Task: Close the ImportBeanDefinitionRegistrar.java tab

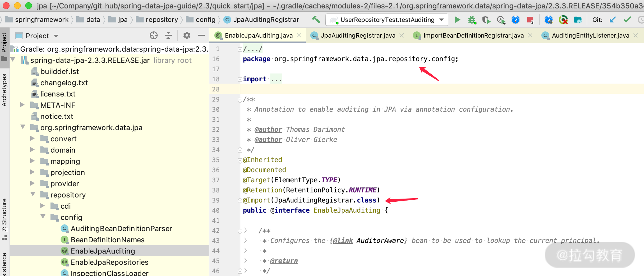Action: [530, 35]
